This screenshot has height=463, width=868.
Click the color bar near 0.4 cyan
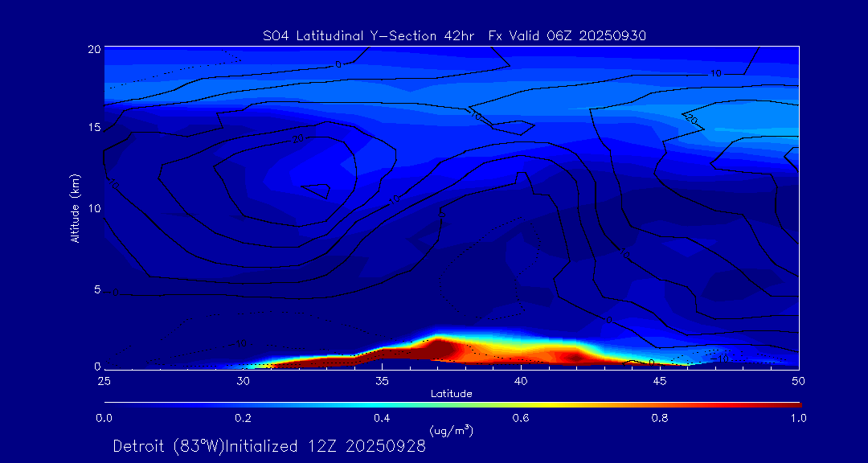point(383,405)
